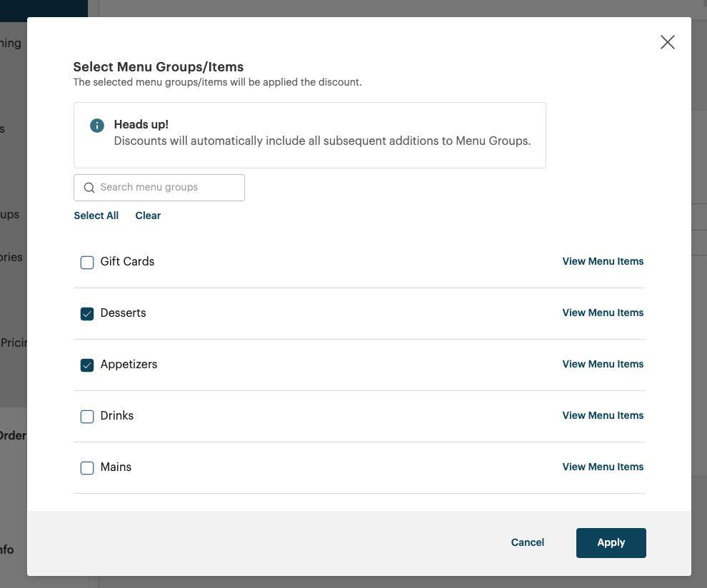The height and width of the screenshot is (588, 707).
Task: View Menu Items for Appetizers
Action: coord(603,364)
